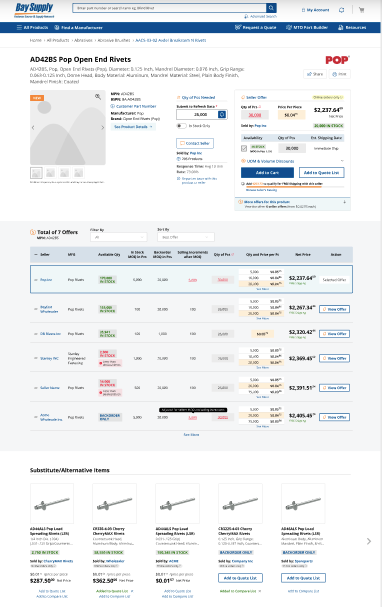Screen dimensions: 382x607
Task: Open the Resources menu
Action: pos(352,27)
